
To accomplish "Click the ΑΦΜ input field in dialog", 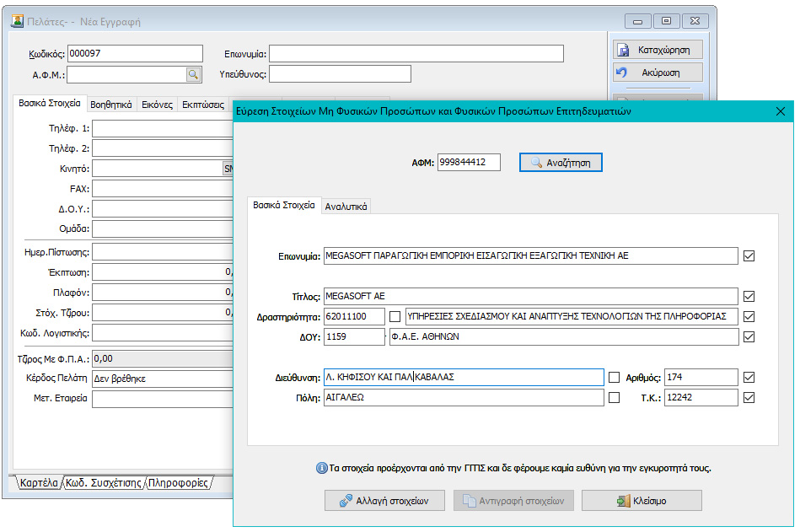I will tap(468, 162).
